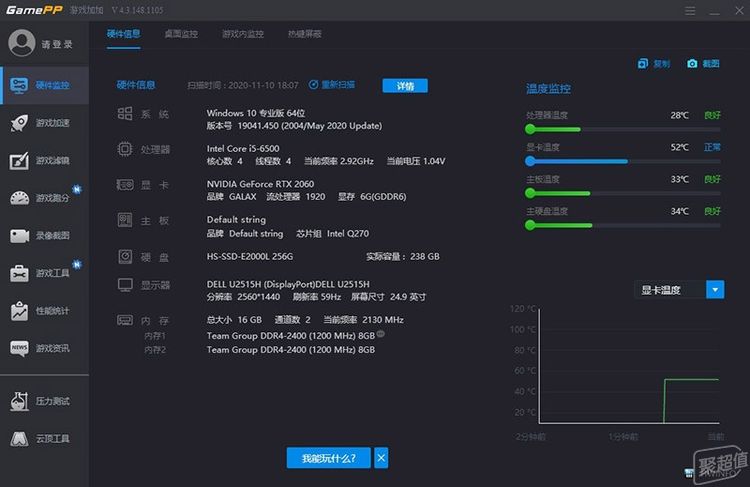Click the text HS-SSD-E2000L 256G

point(250,256)
